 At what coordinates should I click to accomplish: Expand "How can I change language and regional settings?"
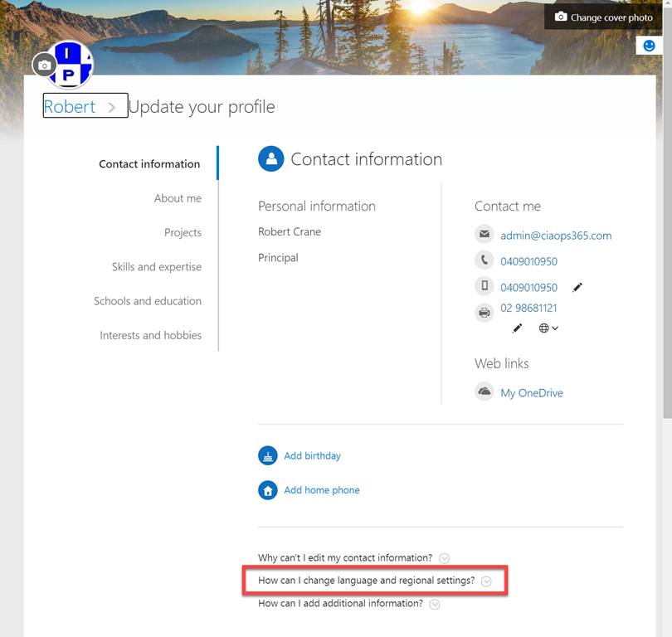point(486,581)
